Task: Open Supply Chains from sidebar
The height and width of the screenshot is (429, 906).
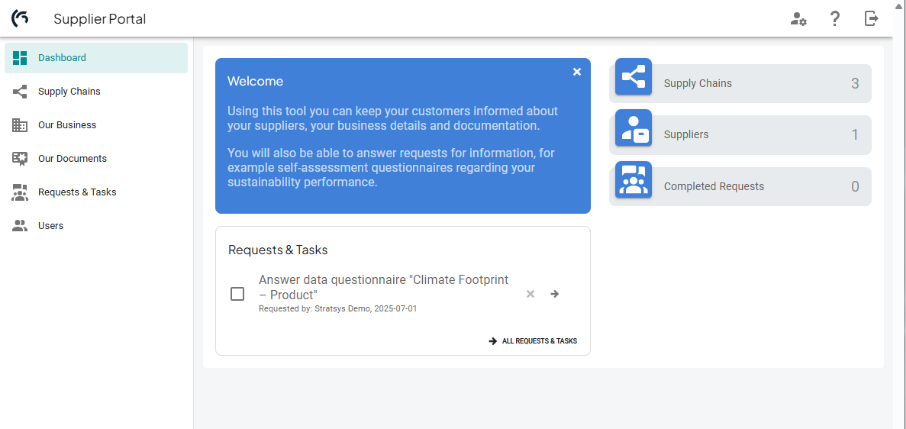Action: [69, 92]
